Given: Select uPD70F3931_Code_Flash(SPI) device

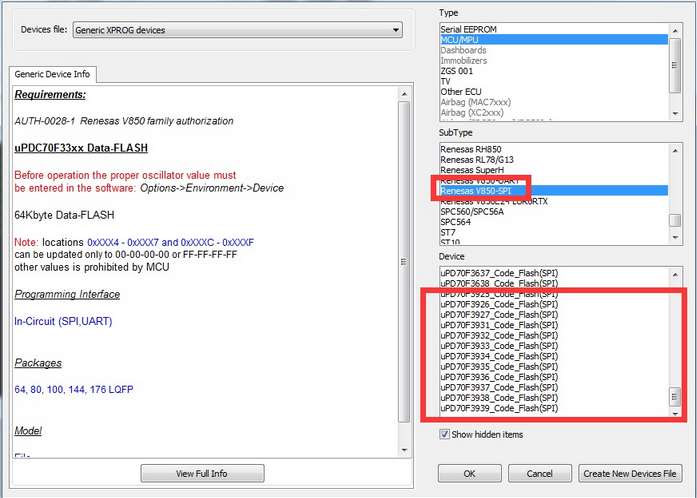Looking at the screenshot, I should point(553,325).
